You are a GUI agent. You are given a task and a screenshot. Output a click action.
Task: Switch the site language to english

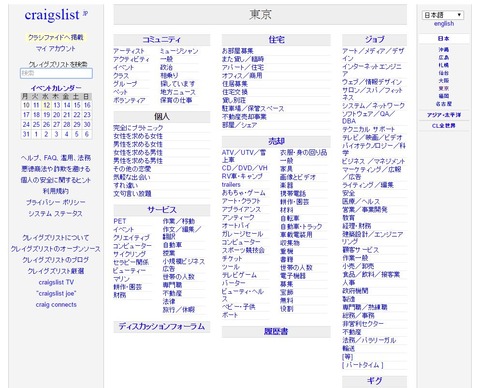coord(444,24)
